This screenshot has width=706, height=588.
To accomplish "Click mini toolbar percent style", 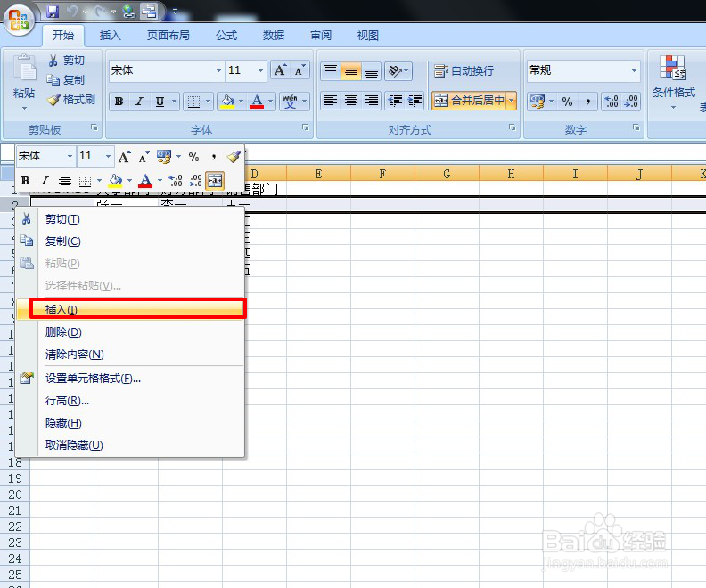I will (x=193, y=157).
